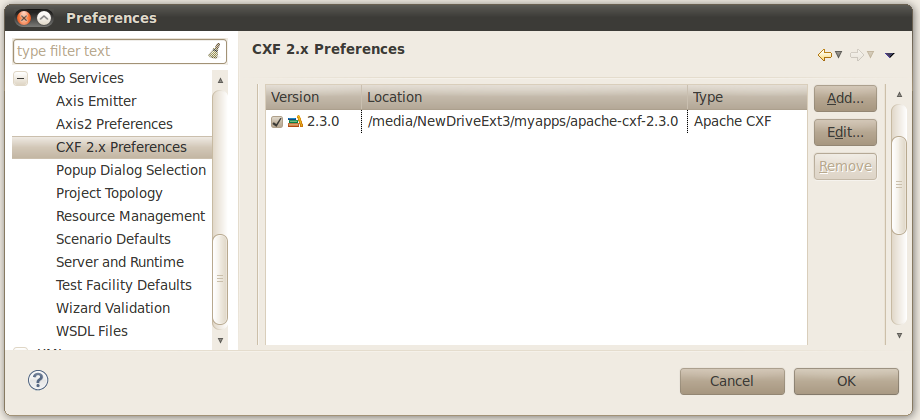Go to the WSDL Files preferences
Screen dimensions: 920x420
(x=92, y=331)
